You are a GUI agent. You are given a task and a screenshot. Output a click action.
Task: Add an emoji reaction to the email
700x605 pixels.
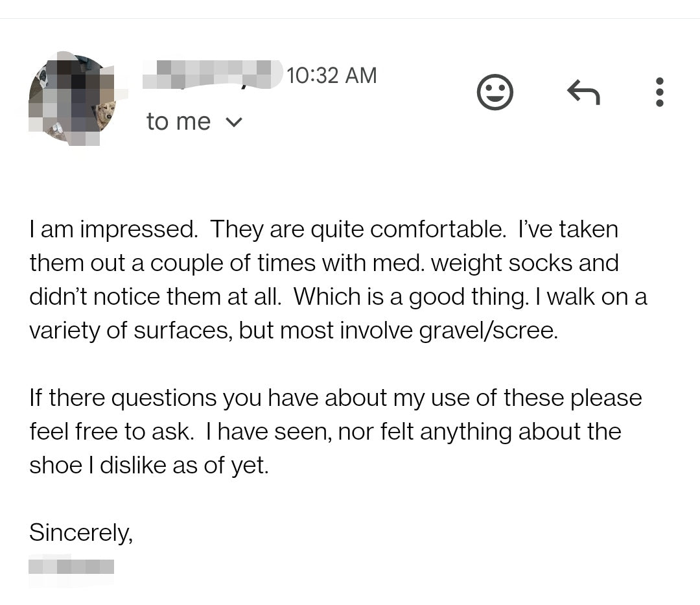[495, 92]
